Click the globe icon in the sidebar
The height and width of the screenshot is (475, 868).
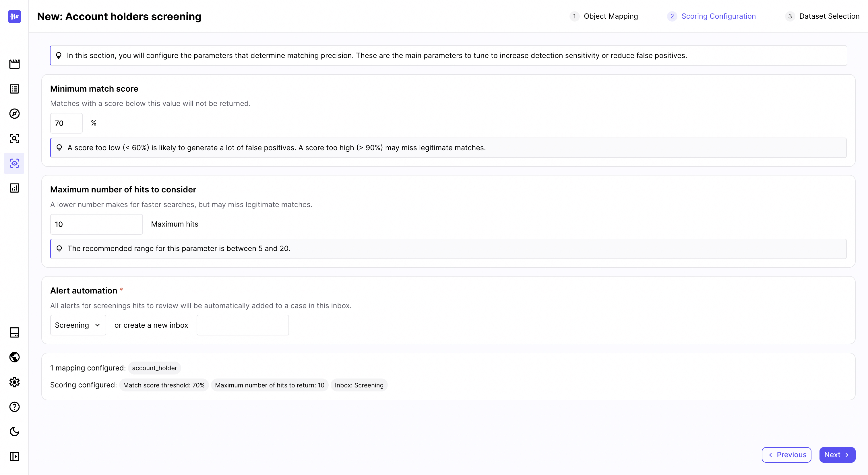point(14,357)
